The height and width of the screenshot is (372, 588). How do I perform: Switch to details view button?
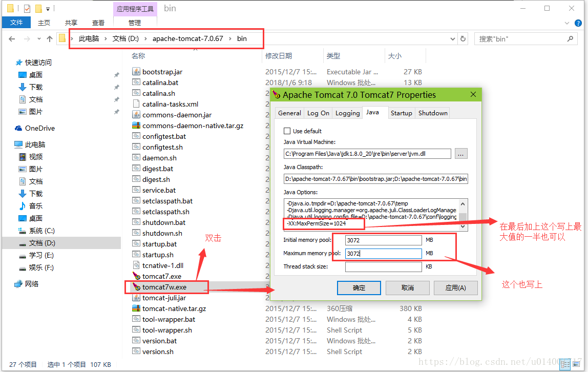565,364
